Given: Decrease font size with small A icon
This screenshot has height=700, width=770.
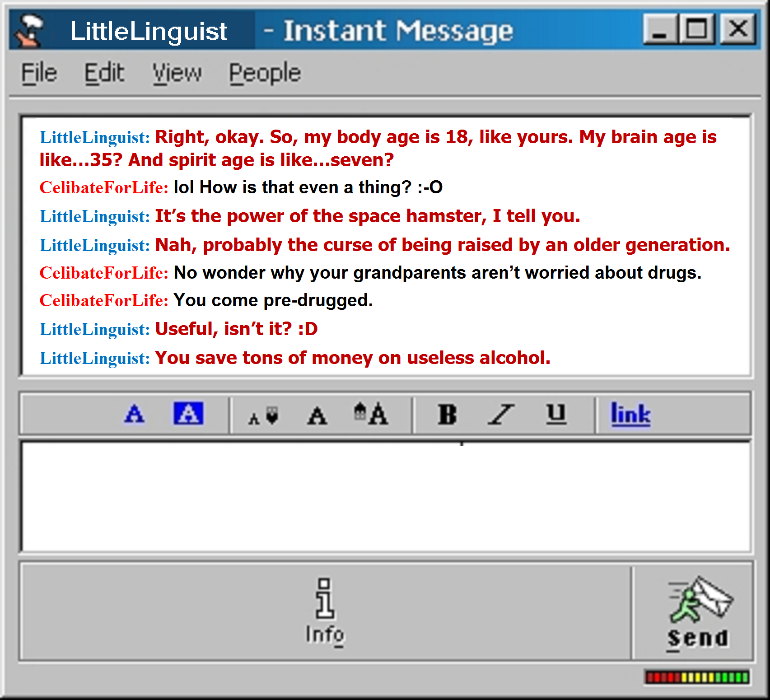Looking at the screenshot, I should [x=263, y=415].
